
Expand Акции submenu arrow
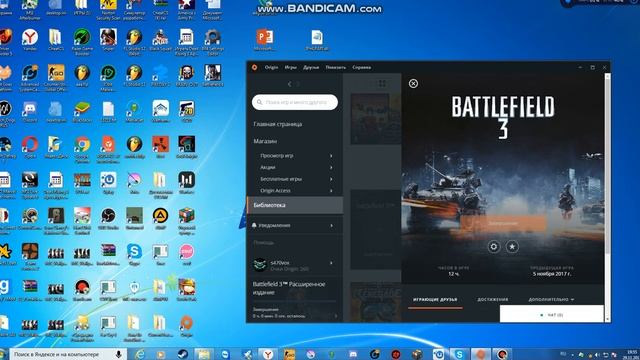coord(331,167)
